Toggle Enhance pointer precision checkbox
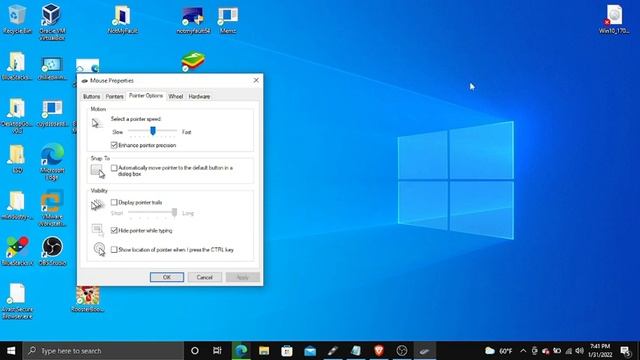 (114, 145)
